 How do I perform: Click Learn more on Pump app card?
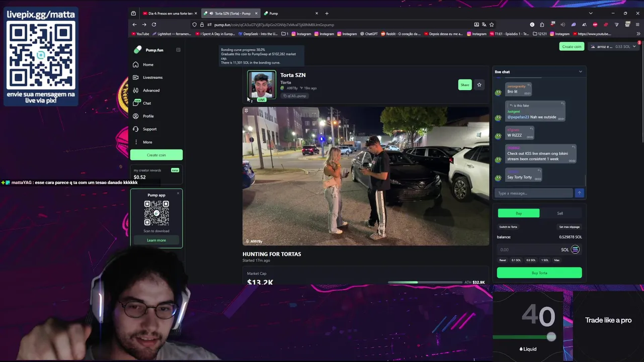tap(156, 240)
